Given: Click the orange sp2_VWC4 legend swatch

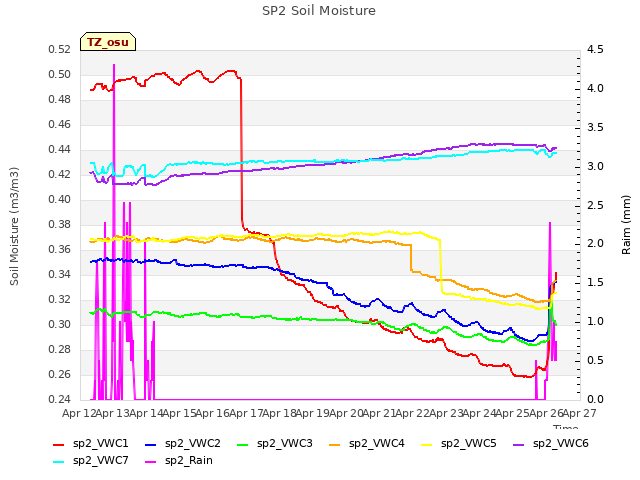Looking at the screenshot, I should [335, 444].
